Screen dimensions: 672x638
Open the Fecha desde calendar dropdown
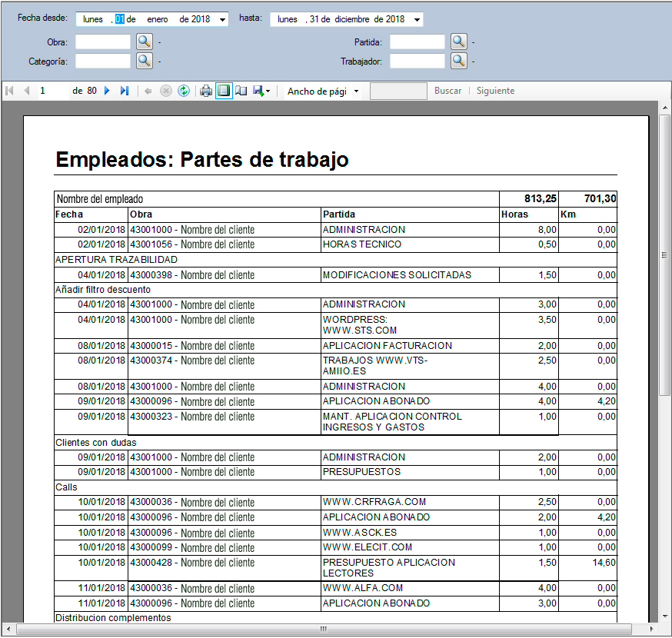point(222,20)
